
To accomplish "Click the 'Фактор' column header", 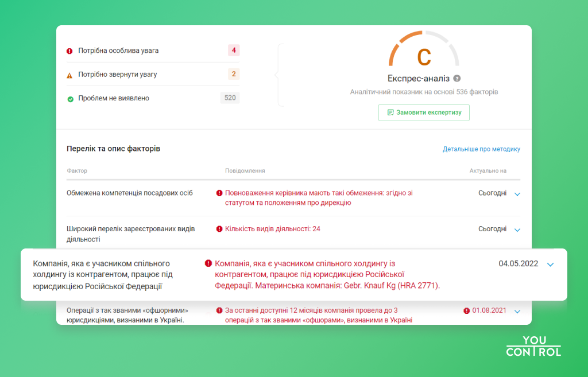I will pos(77,171).
